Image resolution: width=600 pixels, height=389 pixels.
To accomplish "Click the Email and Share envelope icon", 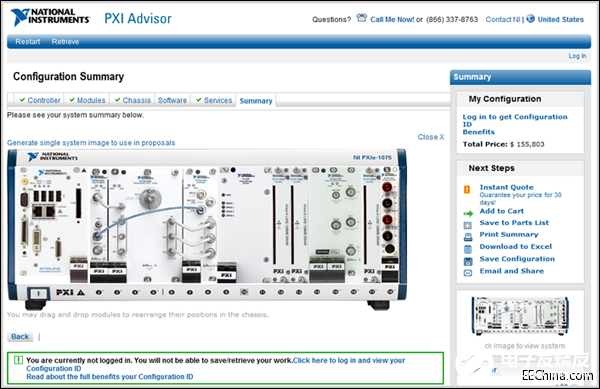I will click(468, 273).
